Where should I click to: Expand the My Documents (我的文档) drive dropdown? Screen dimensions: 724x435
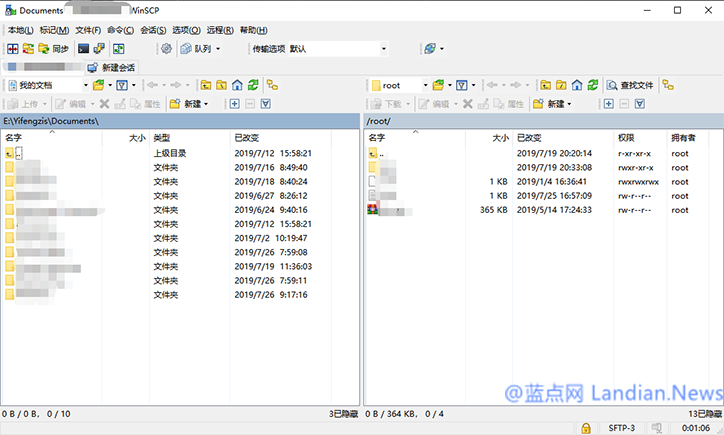[84, 86]
